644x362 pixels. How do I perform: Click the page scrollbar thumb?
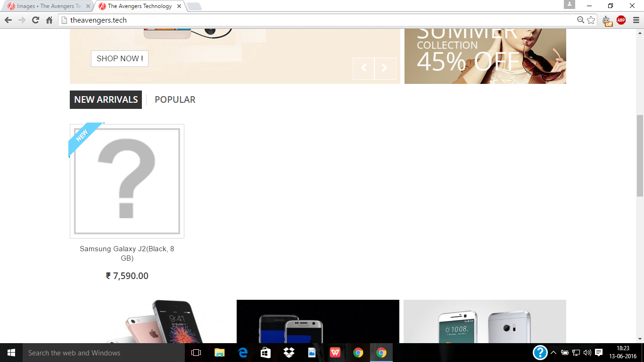pyautogui.click(x=640, y=156)
